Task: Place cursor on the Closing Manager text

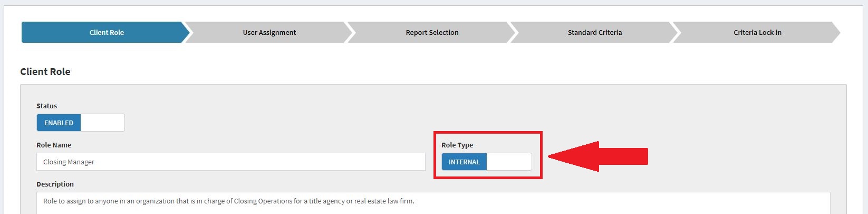Action: click(x=69, y=162)
